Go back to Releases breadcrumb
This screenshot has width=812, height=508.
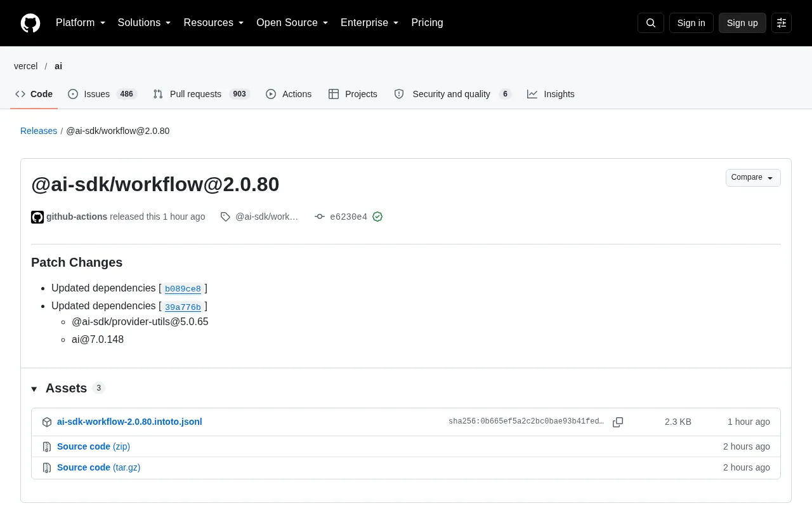pos(39,131)
